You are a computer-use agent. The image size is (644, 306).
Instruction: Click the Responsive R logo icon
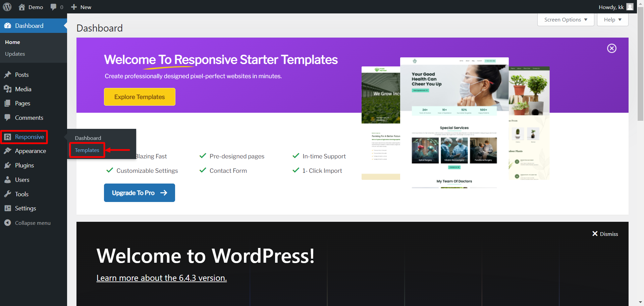tap(8, 137)
